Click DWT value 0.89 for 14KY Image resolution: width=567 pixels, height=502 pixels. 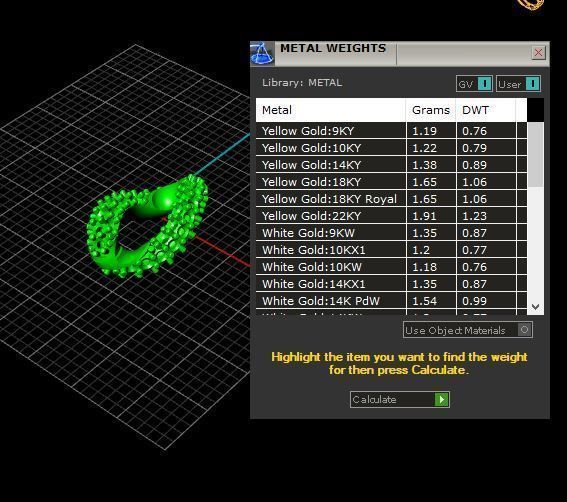474,165
